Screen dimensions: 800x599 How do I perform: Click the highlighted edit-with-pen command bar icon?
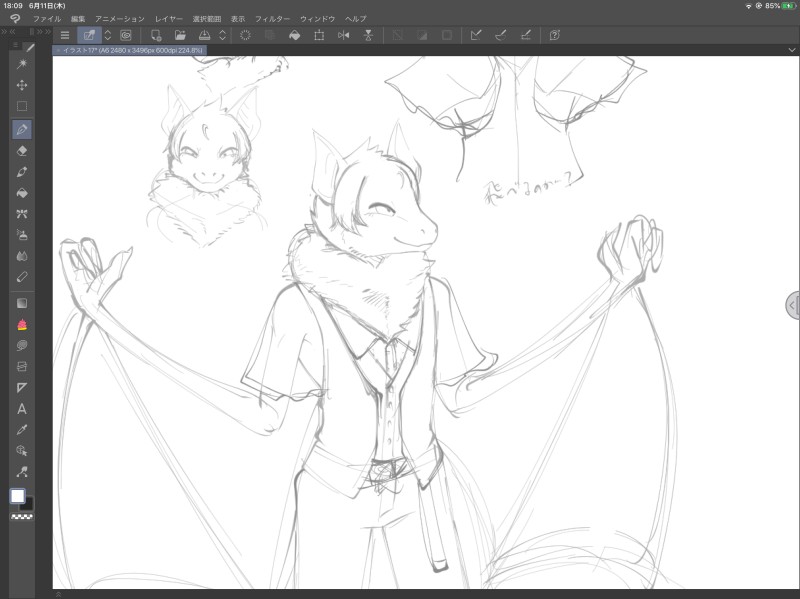[x=89, y=35]
